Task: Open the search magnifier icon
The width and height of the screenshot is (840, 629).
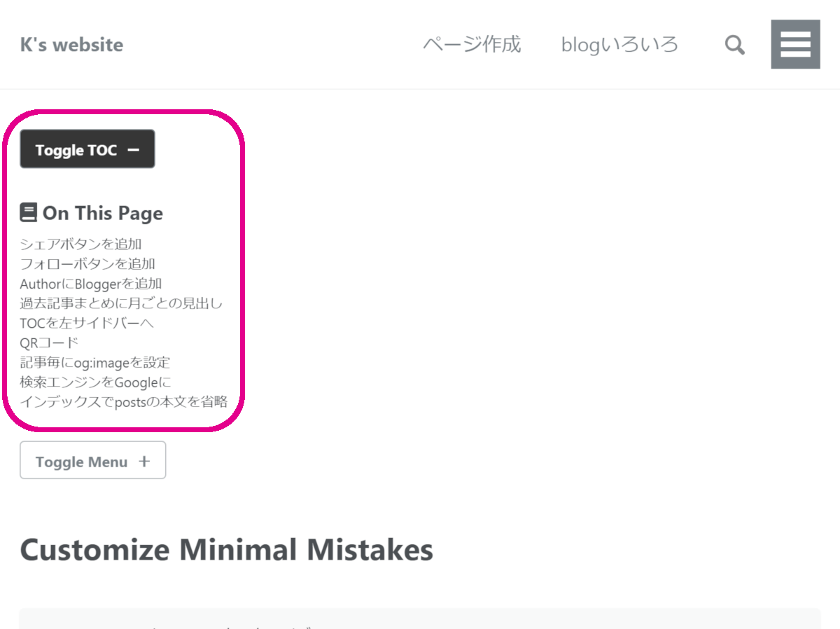Action: (734, 46)
